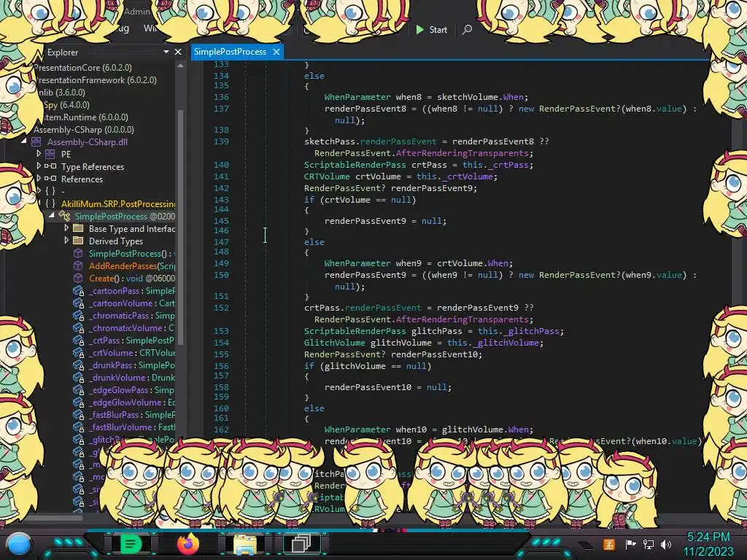Expand the PE node
The width and height of the screenshot is (747, 560).
[39, 154]
